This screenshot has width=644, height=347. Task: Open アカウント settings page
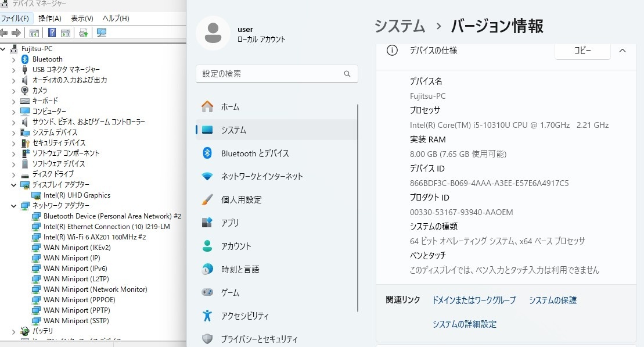[x=276, y=246]
